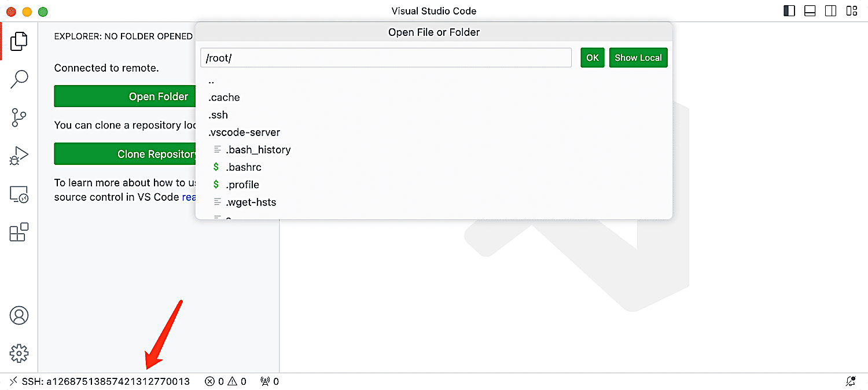Open the Search view icon
The width and height of the screenshot is (868, 390).
(19, 79)
